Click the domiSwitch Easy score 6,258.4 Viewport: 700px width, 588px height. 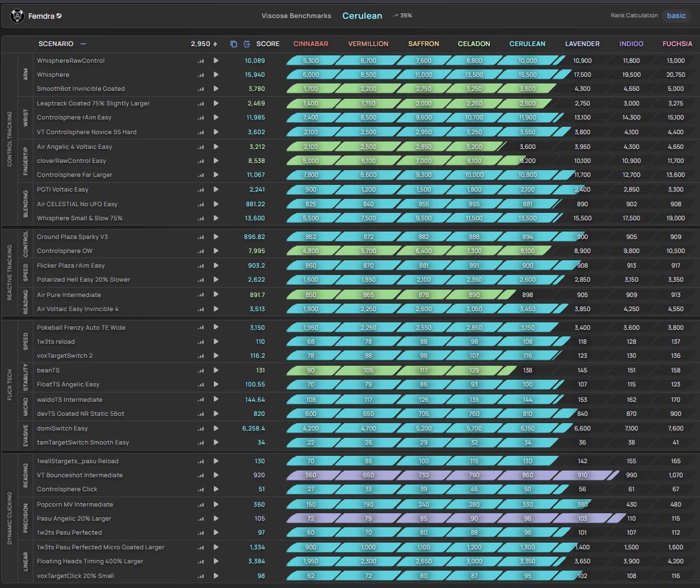(x=254, y=428)
